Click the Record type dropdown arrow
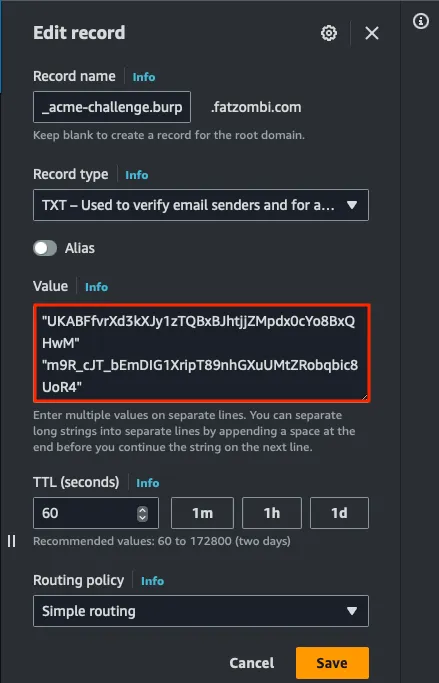 click(x=351, y=205)
